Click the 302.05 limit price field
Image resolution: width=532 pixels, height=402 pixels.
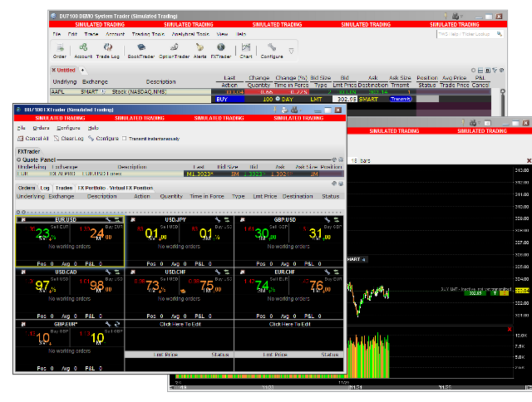tap(345, 99)
